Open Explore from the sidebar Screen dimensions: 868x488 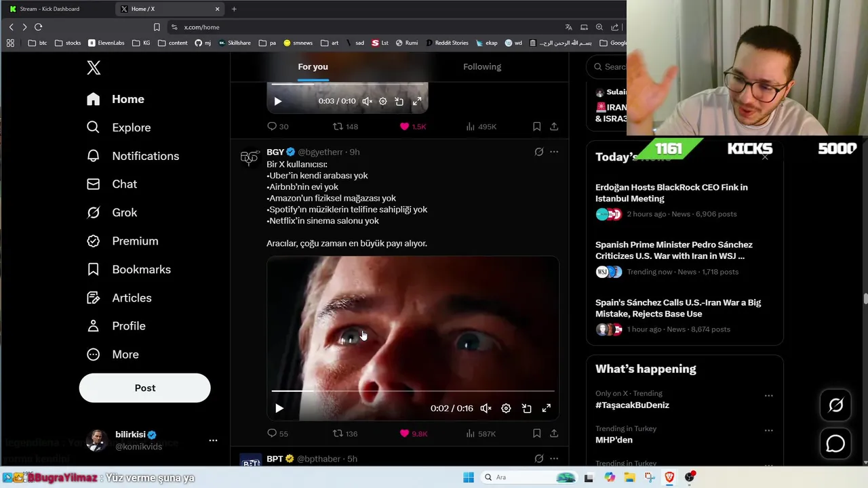[x=119, y=127]
